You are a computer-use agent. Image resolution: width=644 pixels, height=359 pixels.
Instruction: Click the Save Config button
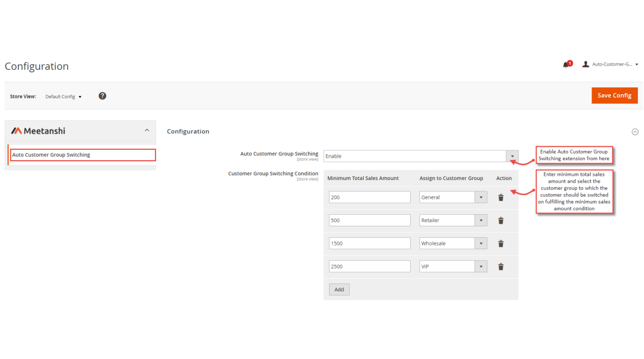[x=614, y=95]
